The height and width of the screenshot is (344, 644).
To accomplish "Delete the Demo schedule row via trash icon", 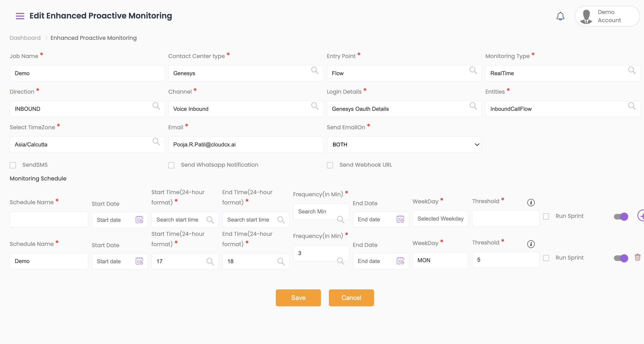I will 637,257.
